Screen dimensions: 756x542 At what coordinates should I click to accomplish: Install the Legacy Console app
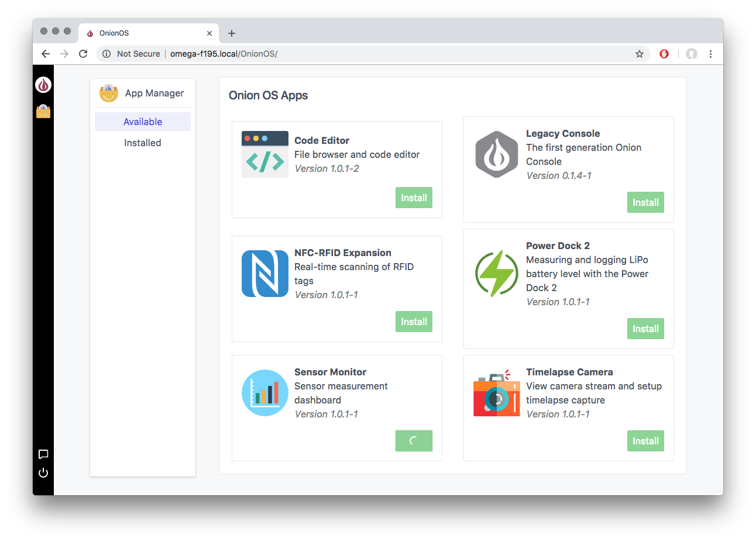pos(645,202)
